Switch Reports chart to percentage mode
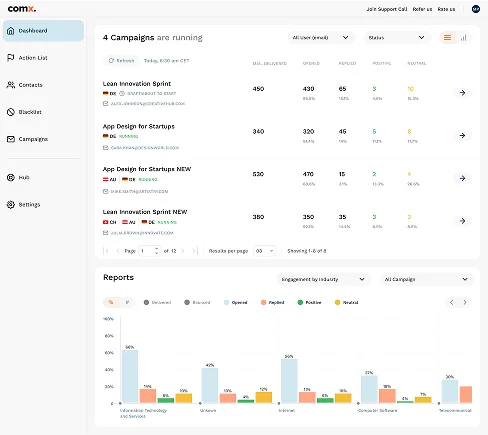Screen dimensions: 488x435 pos(111,302)
